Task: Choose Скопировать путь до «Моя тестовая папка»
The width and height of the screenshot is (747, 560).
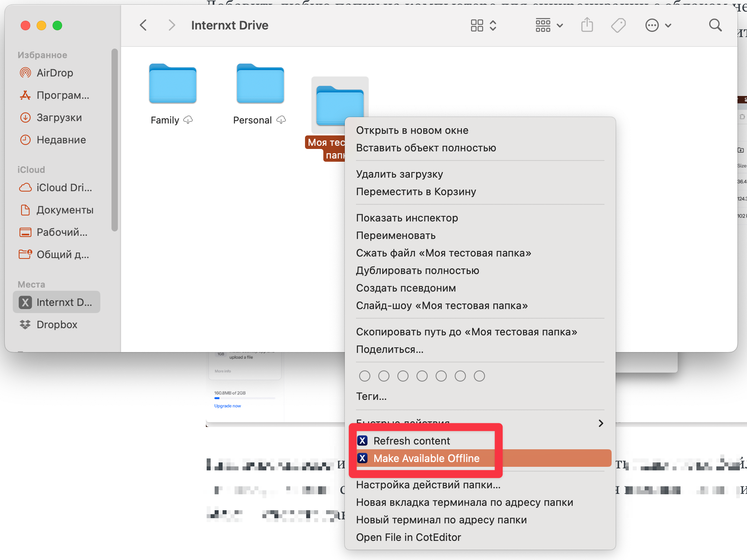Action: tap(480, 332)
